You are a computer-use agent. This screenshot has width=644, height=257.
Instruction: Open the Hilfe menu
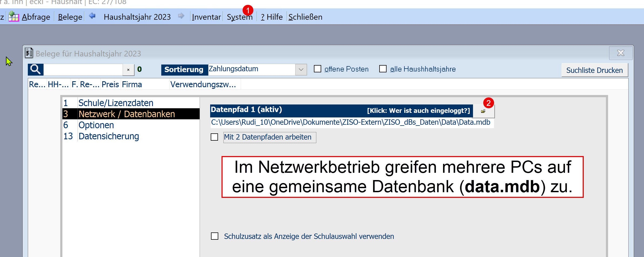point(271,17)
